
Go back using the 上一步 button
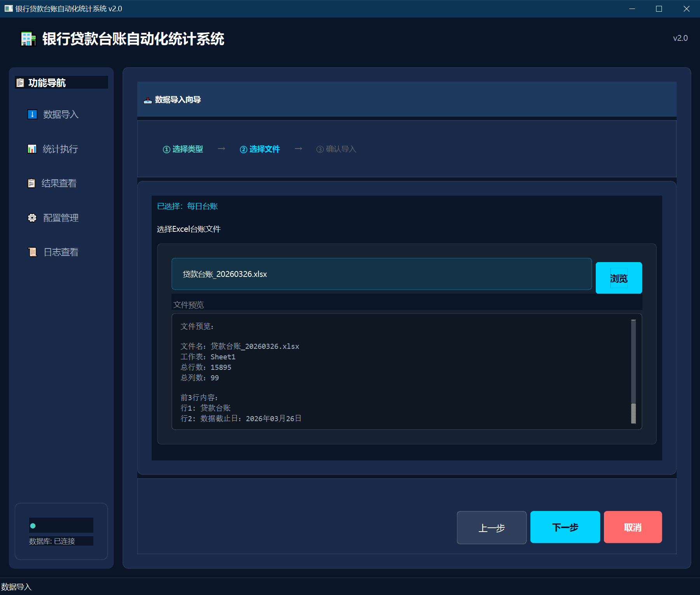[x=491, y=528]
